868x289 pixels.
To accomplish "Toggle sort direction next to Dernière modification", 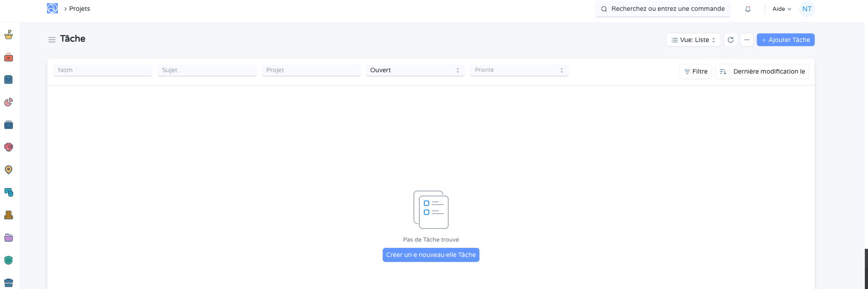I will [x=723, y=71].
